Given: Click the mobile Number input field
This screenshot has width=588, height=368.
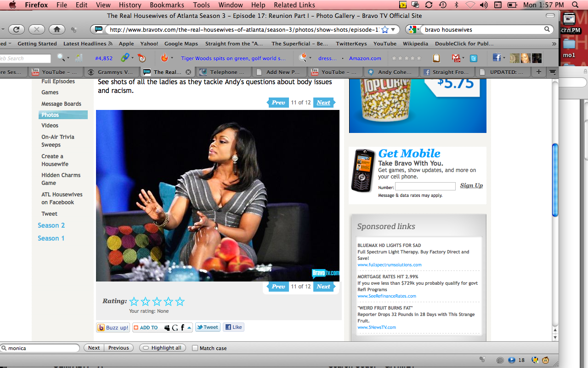Looking at the screenshot, I should [x=425, y=186].
